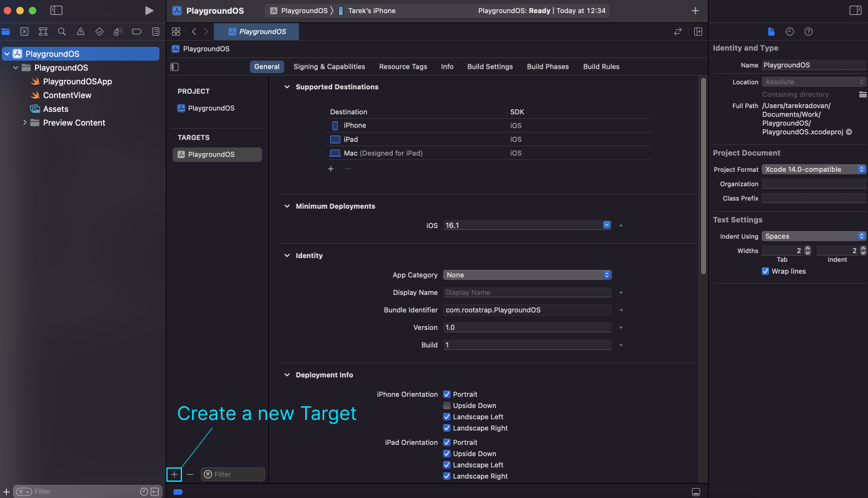Image resolution: width=868 pixels, height=498 pixels.
Task: Uncheck iPad Upside Down orientation
Action: (x=447, y=454)
